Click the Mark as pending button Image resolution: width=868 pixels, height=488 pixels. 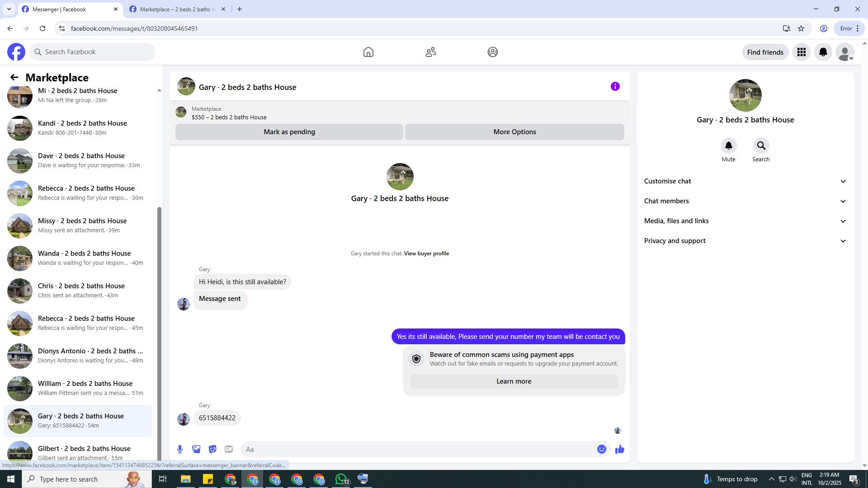click(x=289, y=132)
